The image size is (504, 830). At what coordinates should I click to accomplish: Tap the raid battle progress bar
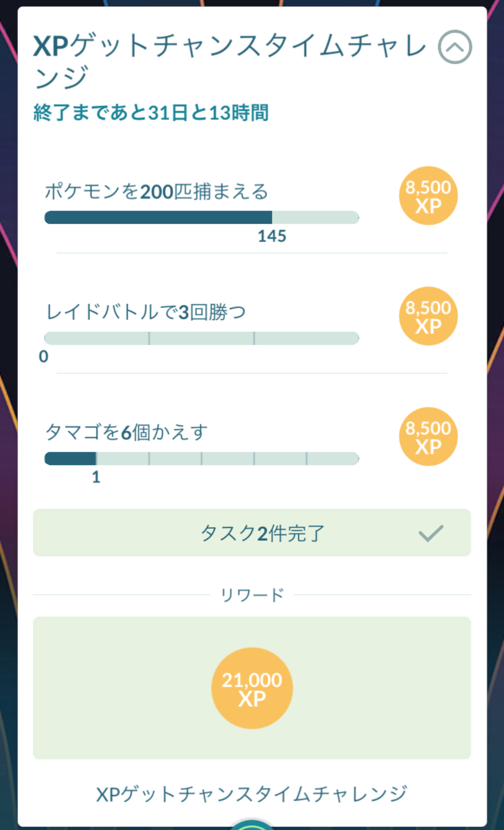202,338
